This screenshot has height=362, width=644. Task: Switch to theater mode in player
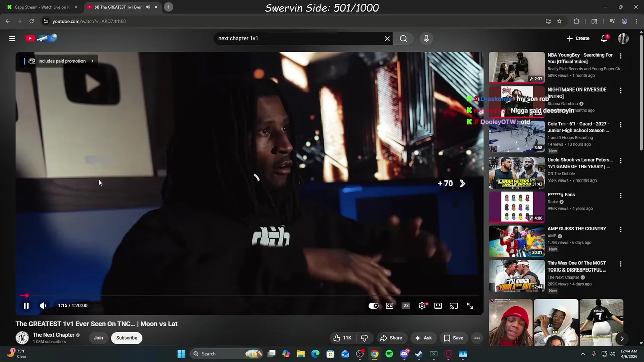point(438,306)
